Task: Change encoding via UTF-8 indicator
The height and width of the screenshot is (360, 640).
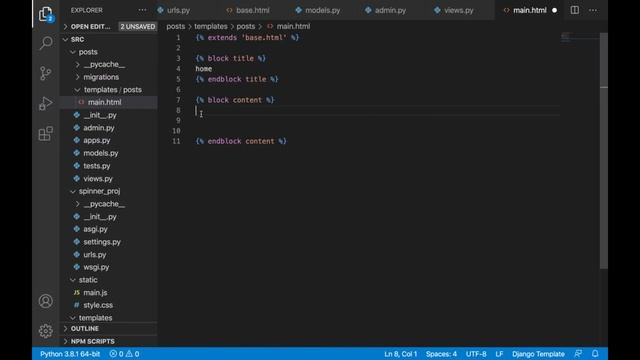Action: coord(476,354)
